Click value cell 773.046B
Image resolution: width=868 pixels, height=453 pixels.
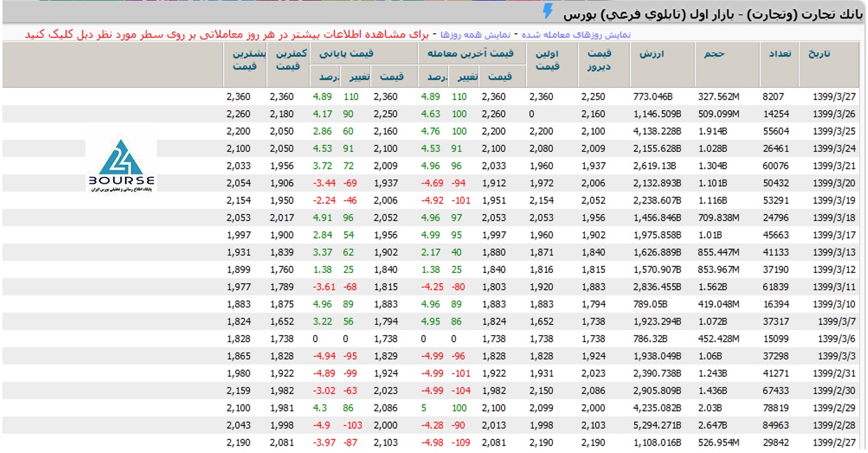(x=654, y=97)
